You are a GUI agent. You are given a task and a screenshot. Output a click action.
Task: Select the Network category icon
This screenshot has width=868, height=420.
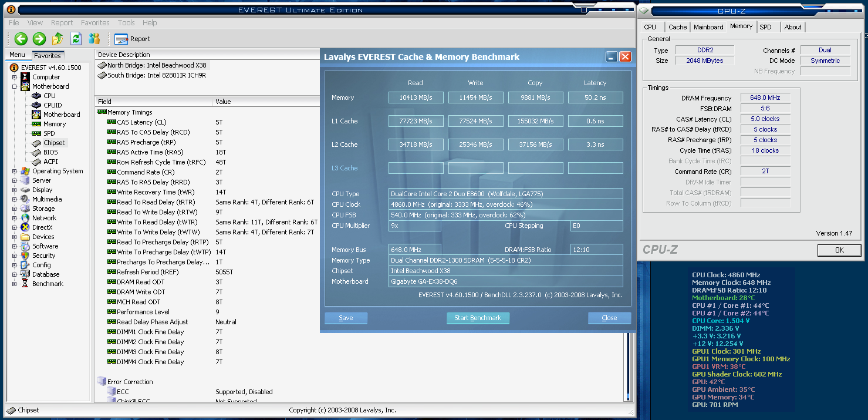point(25,218)
